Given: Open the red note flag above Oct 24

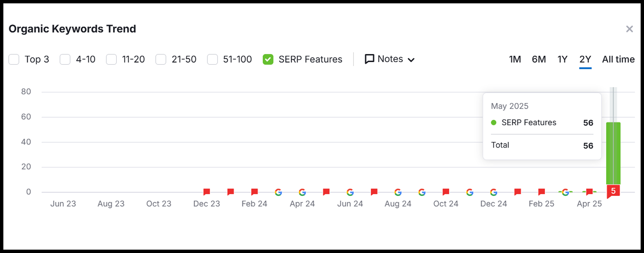Looking at the screenshot, I should tap(446, 192).
